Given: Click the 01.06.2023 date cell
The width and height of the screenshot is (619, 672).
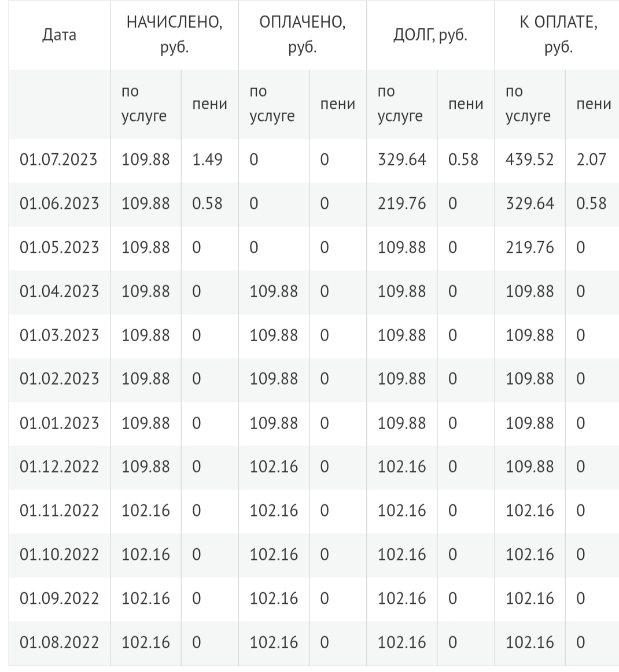Looking at the screenshot, I should (59, 204).
